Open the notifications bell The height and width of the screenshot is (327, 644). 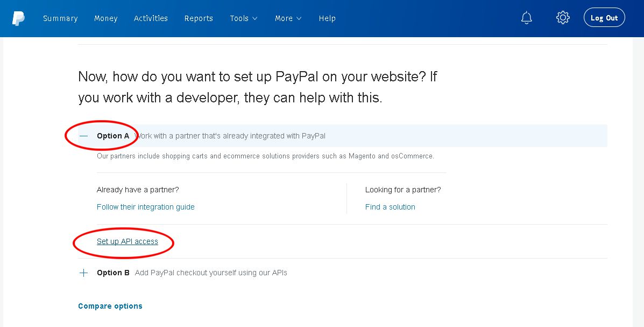pyautogui.click(x=527, y=18)
